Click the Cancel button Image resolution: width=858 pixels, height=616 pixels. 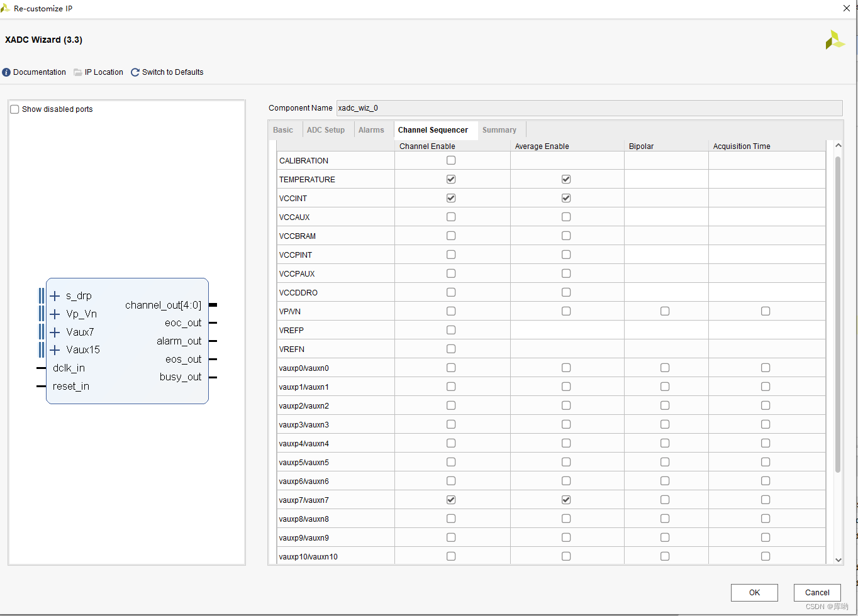(x=817, y=593)
